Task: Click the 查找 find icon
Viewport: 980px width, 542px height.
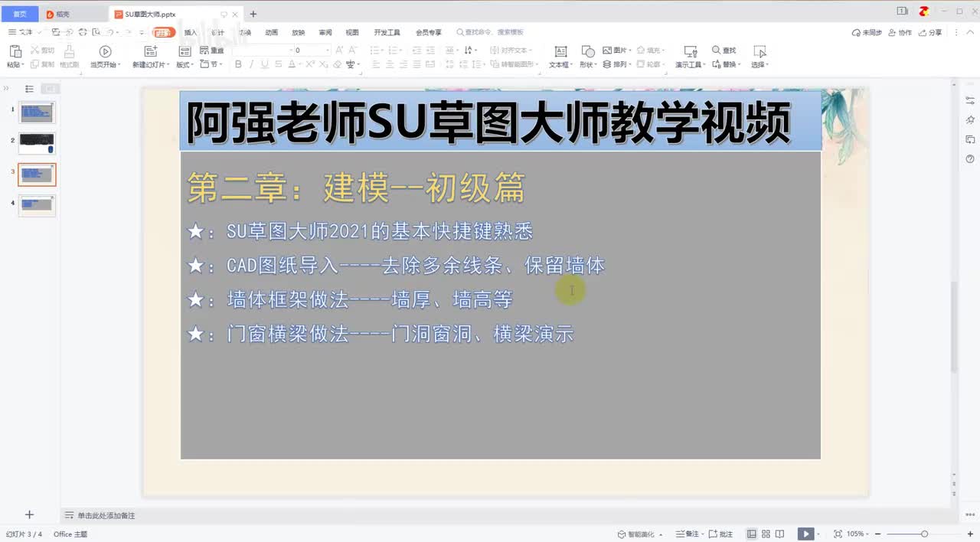Action: (717, 51)
